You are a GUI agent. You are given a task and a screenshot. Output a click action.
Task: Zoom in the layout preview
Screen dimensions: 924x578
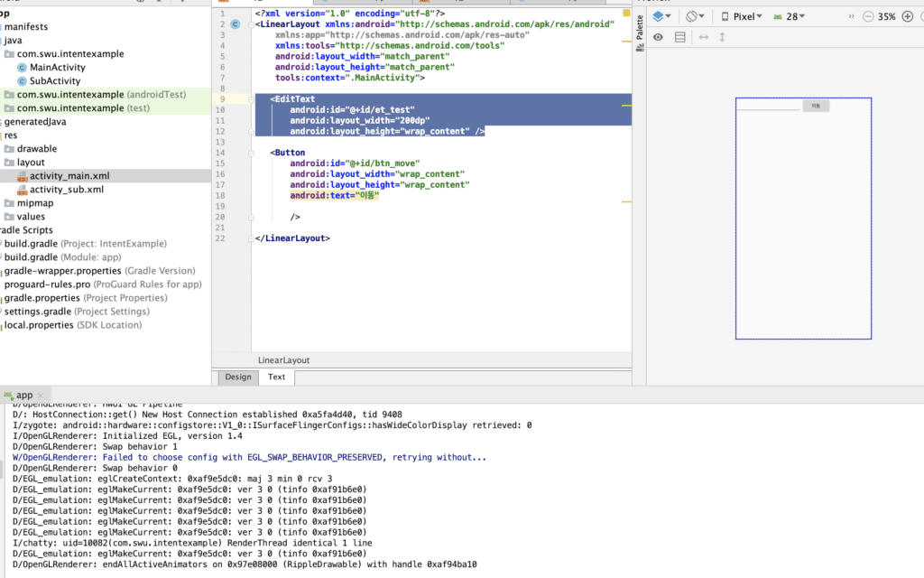[908, 16]
